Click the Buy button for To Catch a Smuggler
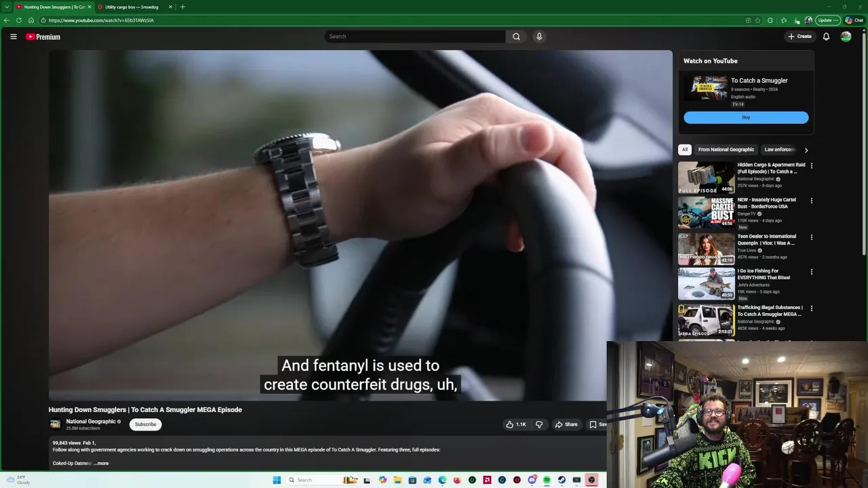 coord(746,117)
